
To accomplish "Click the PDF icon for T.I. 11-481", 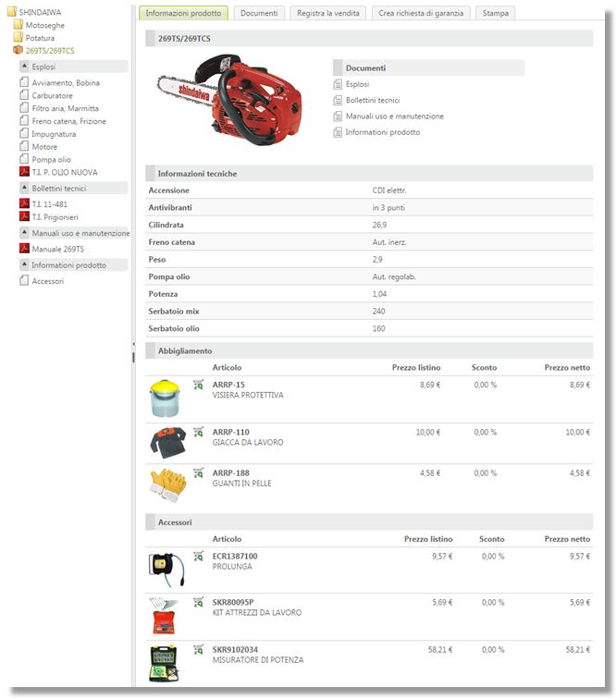I will 24,203.
